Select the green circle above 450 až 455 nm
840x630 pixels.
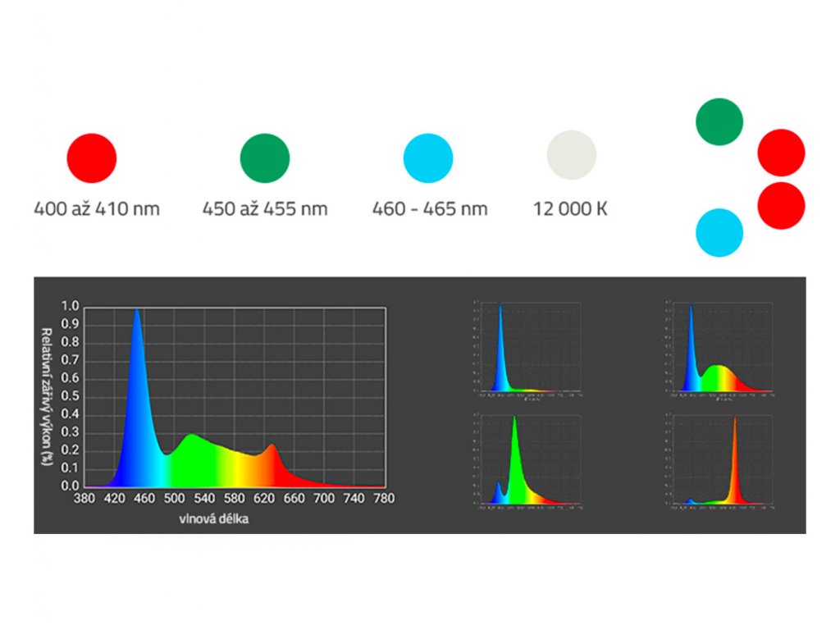tap(265, 157)
